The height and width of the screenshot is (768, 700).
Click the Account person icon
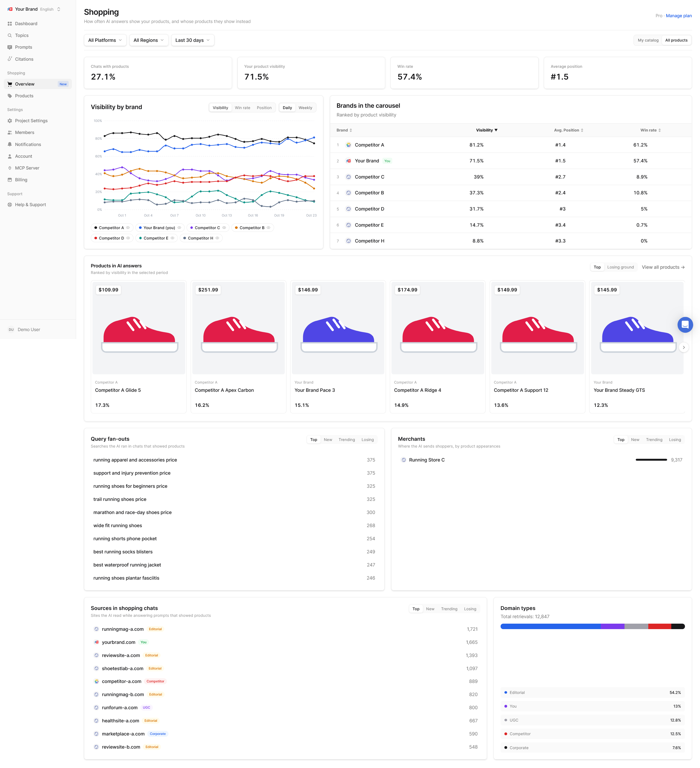click(x=10, y=156)
